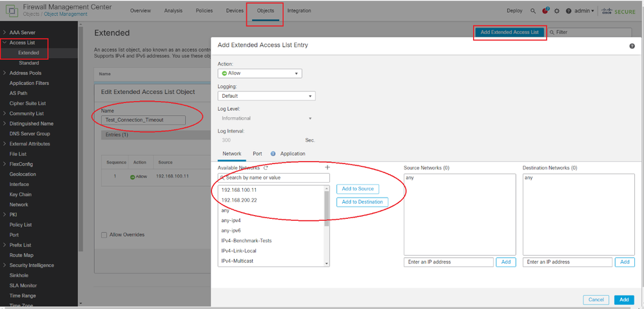Expand the Address Pools item
The image size is (644, 309).
tap(4, 73)
